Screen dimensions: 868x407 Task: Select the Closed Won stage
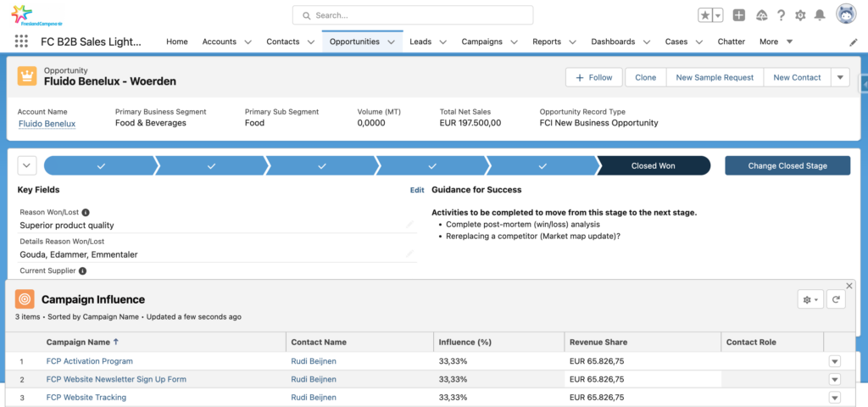654,165
